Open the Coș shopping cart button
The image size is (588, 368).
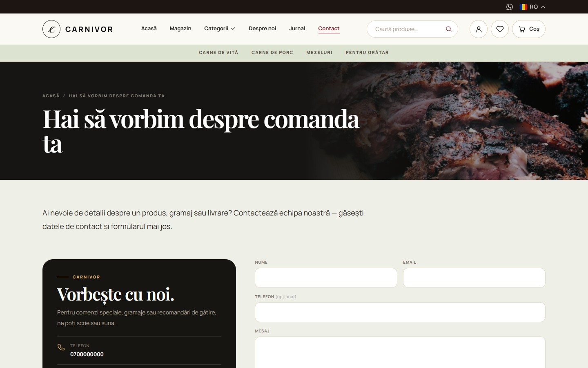529,29
